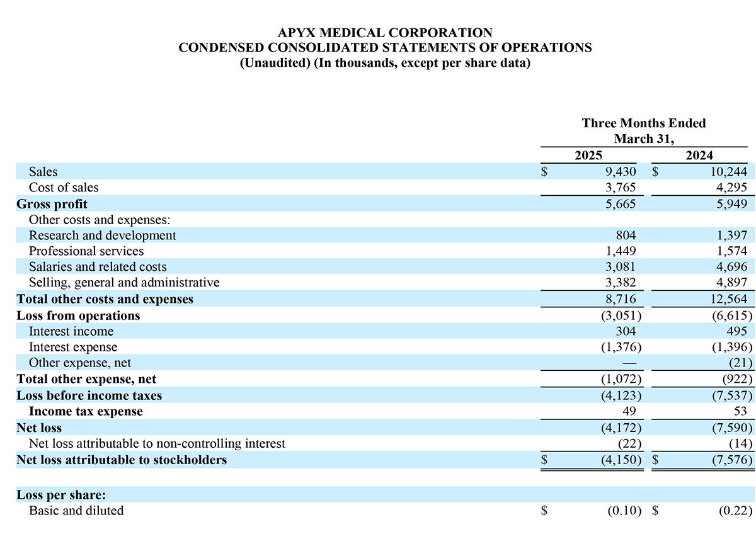756x551 pixels.
Task: Select the total costs value 12,564
Action: (x=728, y=299)
